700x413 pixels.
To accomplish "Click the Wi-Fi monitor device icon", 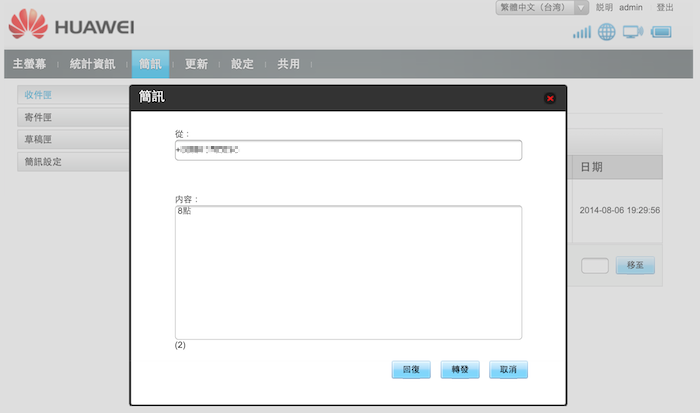I will coord(633,32).
